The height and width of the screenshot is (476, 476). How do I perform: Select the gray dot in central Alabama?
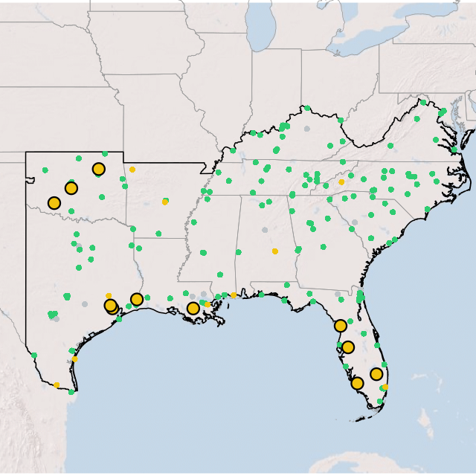(265, 230)
